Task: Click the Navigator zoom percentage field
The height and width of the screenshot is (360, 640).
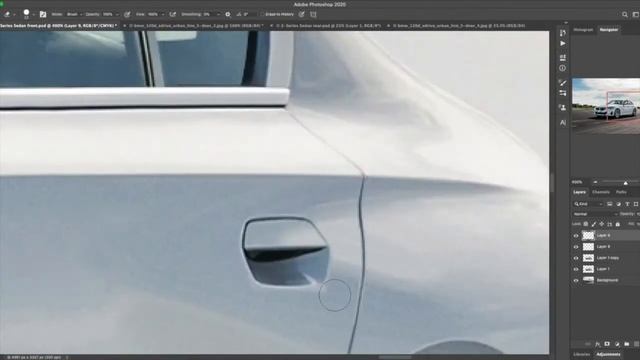Action: (577, 182)
